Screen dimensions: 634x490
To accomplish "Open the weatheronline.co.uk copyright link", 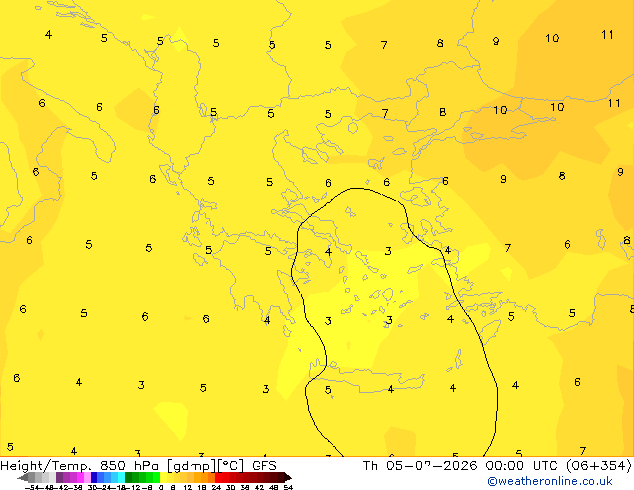I will (549, 481).
